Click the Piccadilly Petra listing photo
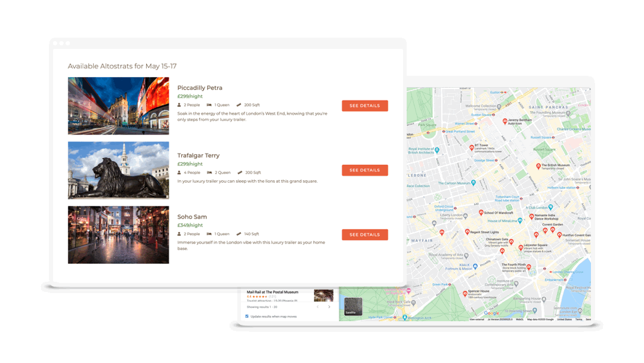The image size is (644, 363). [x=118, y=106]
